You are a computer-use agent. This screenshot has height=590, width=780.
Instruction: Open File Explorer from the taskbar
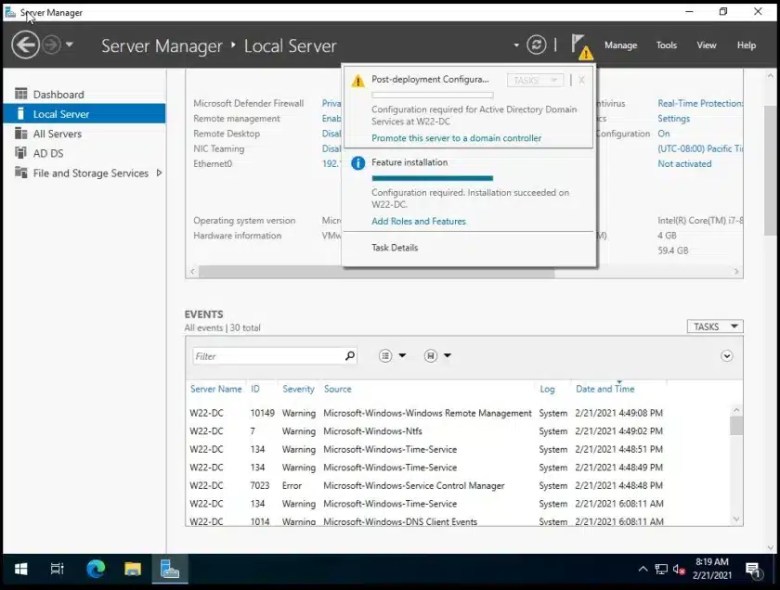132,569
